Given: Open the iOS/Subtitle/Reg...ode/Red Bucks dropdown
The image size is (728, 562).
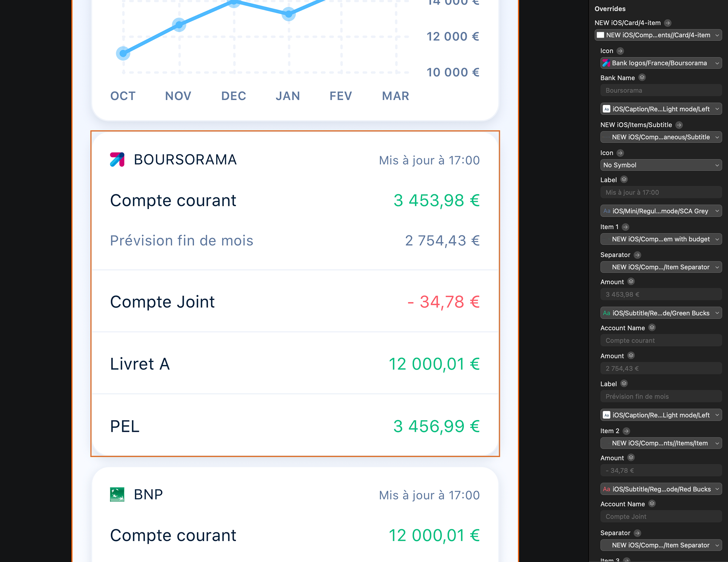Looking at the screenshot, I should click(x=661, y=489).
